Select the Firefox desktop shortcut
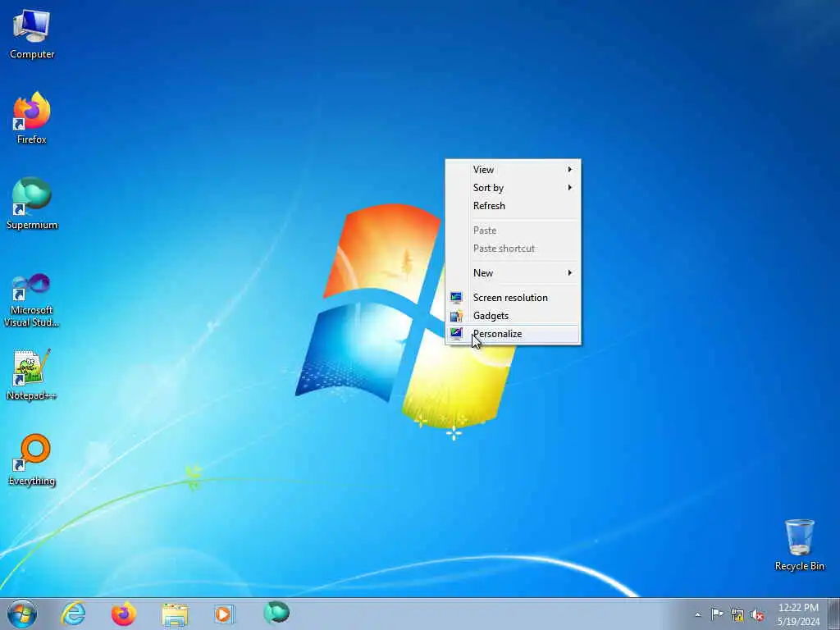 tap(32, 118)
